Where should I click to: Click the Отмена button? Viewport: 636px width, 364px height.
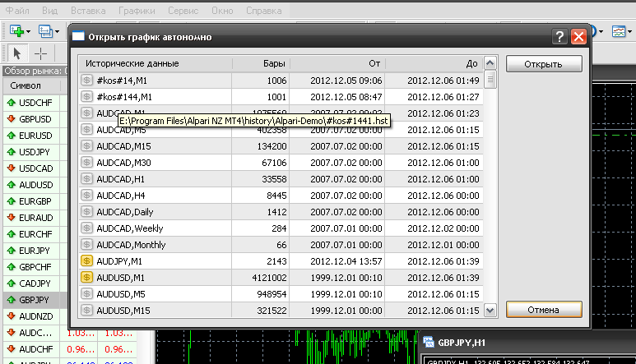544,310
